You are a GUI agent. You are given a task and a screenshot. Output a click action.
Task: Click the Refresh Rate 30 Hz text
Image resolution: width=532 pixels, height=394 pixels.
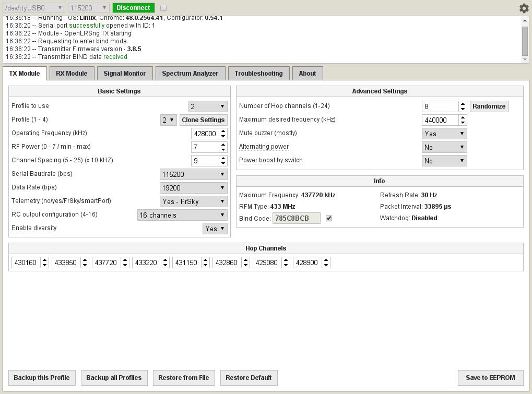click(408, 195)
